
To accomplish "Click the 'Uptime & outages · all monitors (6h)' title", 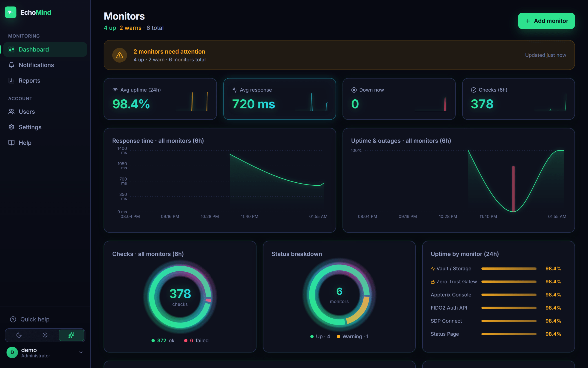I will (x=401, y=141).
